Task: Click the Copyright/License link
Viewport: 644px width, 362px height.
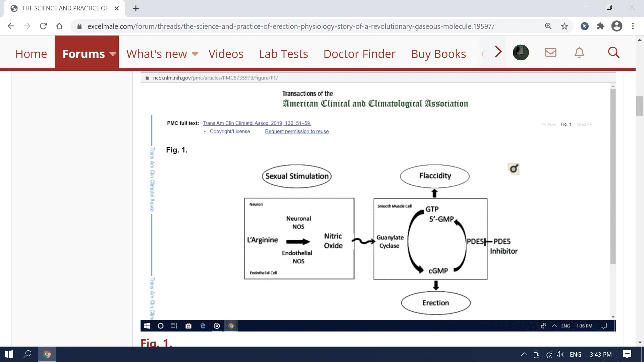Action: [229, 131]
